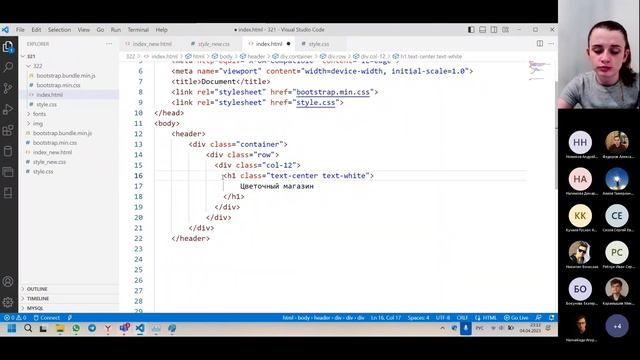Toggle Panel layout icon in title bar
640x360 pixels.
coord(482,30)
